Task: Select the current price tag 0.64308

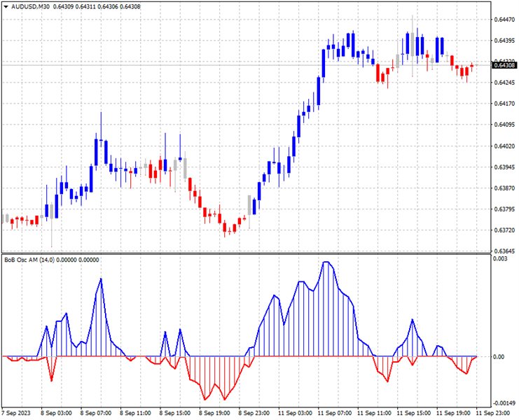Action: tap(504, 65)
